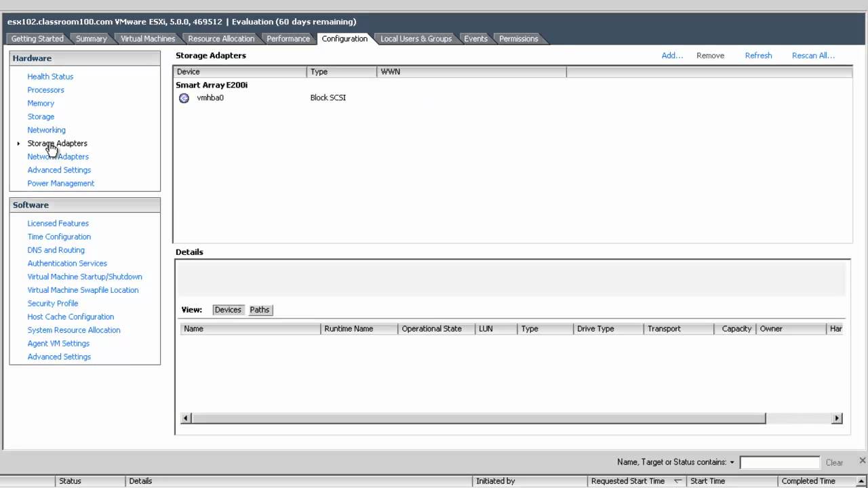Viewport: 868px width, 488px height.
Task: View Licensed Features
Action: [x=58, y=223]
